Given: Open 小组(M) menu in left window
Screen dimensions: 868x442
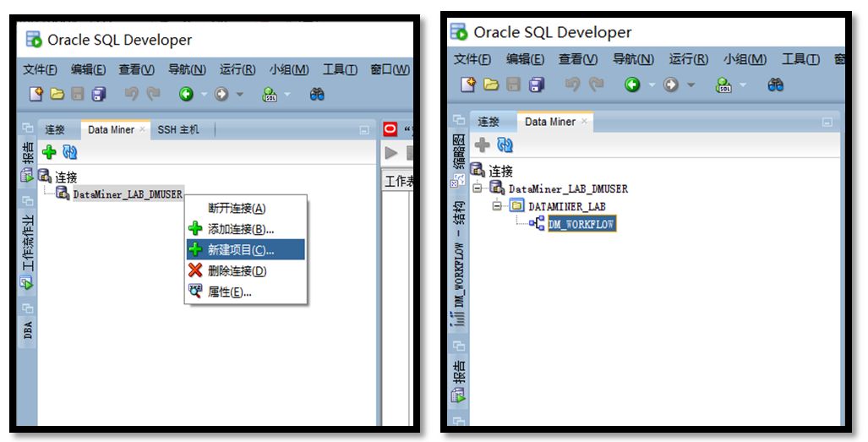Looking at the screenshot, I should [289, 69].
